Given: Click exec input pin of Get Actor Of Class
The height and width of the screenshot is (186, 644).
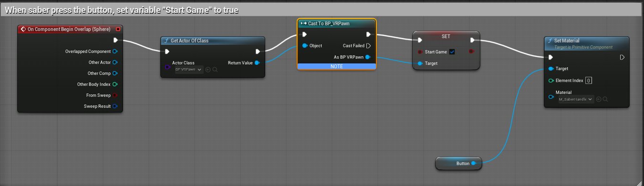Looking at the screenshot, I should tap(167, 52).
